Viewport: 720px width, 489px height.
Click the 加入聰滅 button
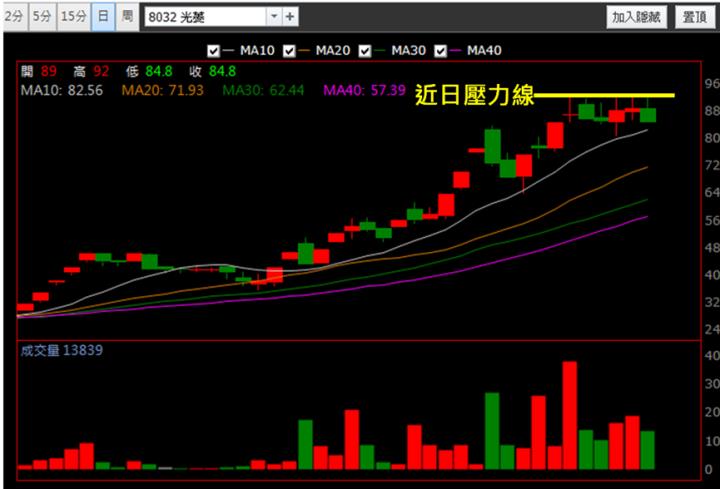pos(636,17)
